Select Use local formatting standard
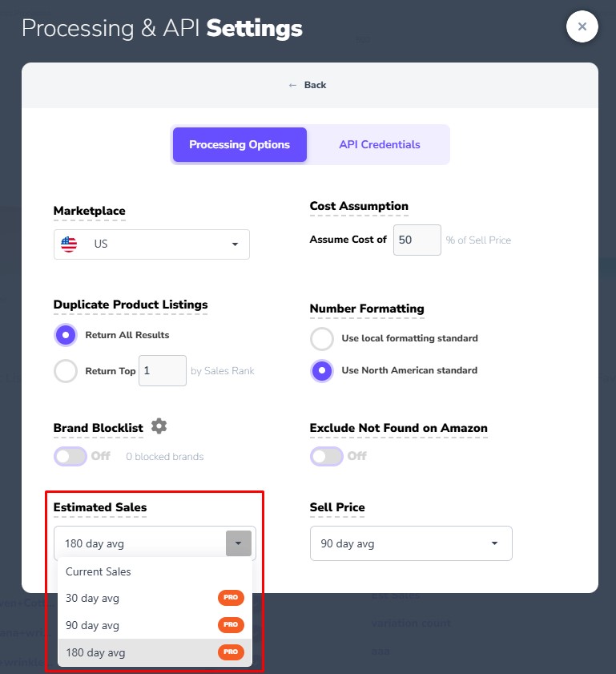Viewport: 616px width, 674px height. coord(322,338)
